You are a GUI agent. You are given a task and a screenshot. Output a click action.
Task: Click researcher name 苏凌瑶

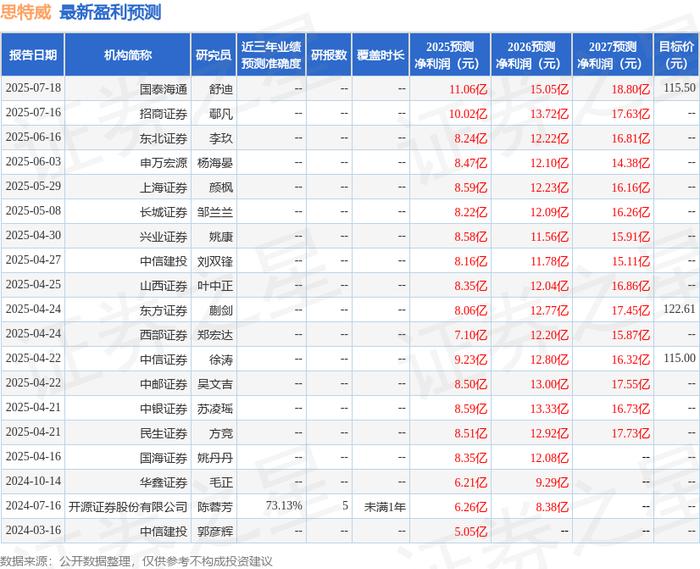point(215,408)
